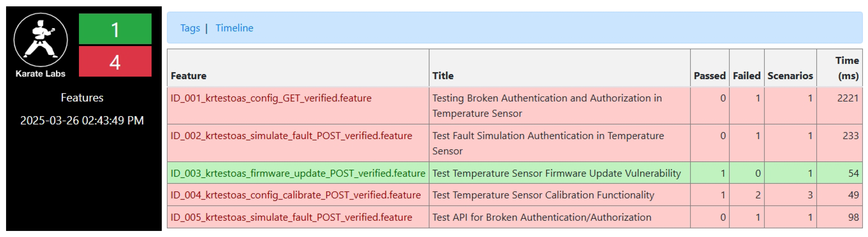Open the Tags link

[190, 28]
